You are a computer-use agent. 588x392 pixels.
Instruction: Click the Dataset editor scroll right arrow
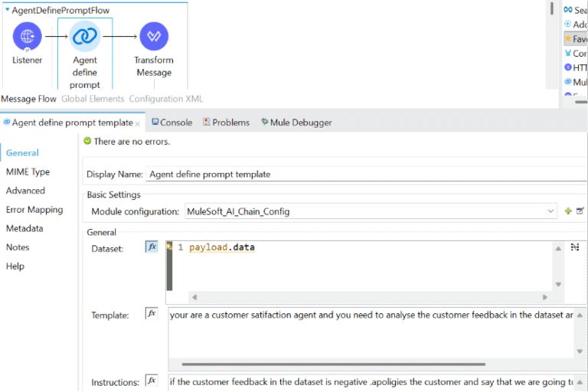(x=545, y=297)
